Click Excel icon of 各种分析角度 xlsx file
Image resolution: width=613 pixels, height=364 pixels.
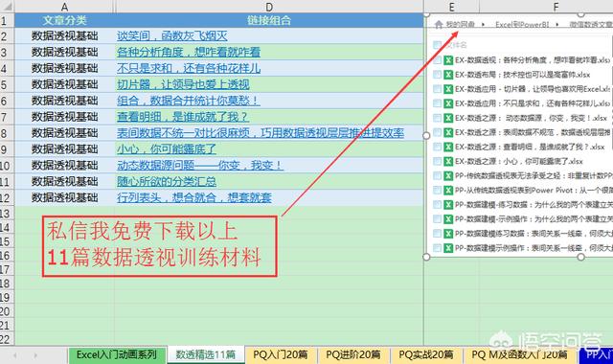[x=448, y=60]
